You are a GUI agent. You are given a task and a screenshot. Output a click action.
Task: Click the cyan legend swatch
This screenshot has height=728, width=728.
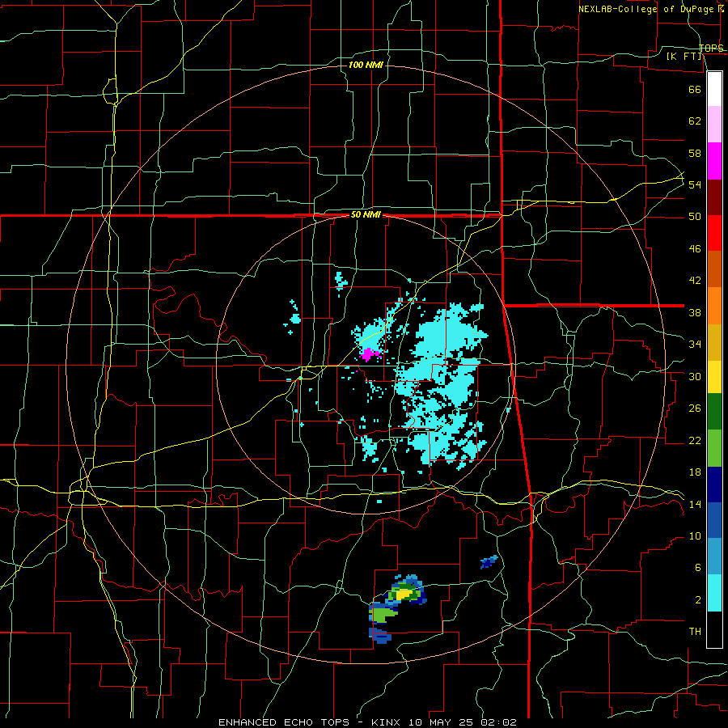(714, 593)
